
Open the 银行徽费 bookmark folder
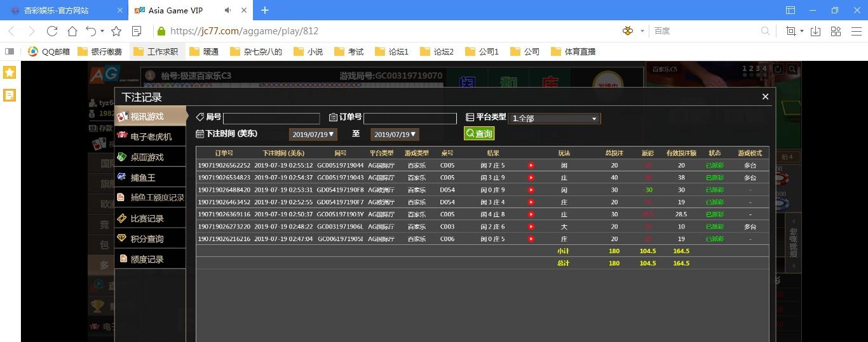tap(100, 51)
